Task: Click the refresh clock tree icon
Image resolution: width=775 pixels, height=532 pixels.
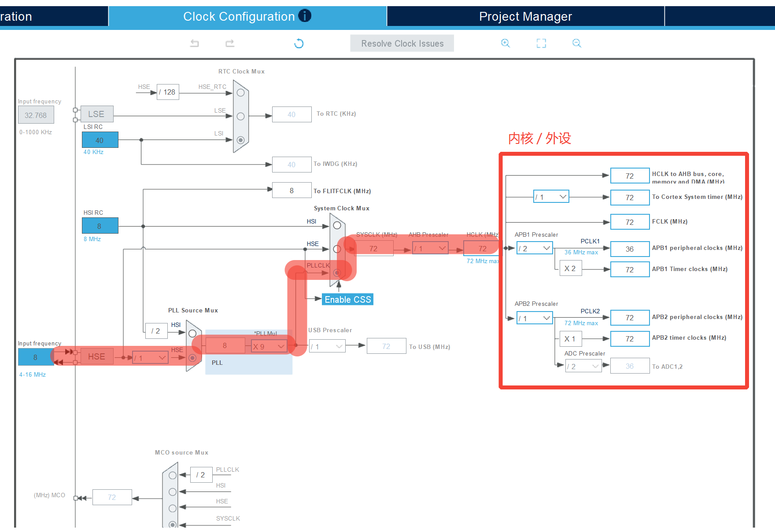Action: 299,43
